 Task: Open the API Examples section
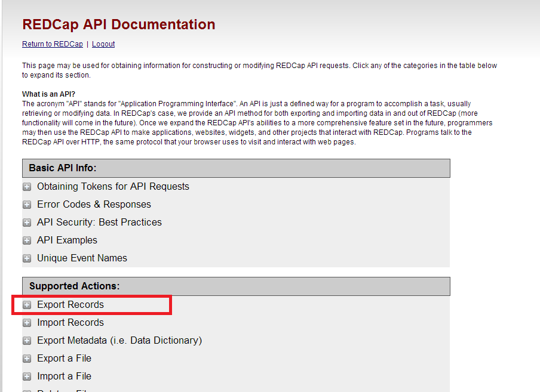point(67,240)
